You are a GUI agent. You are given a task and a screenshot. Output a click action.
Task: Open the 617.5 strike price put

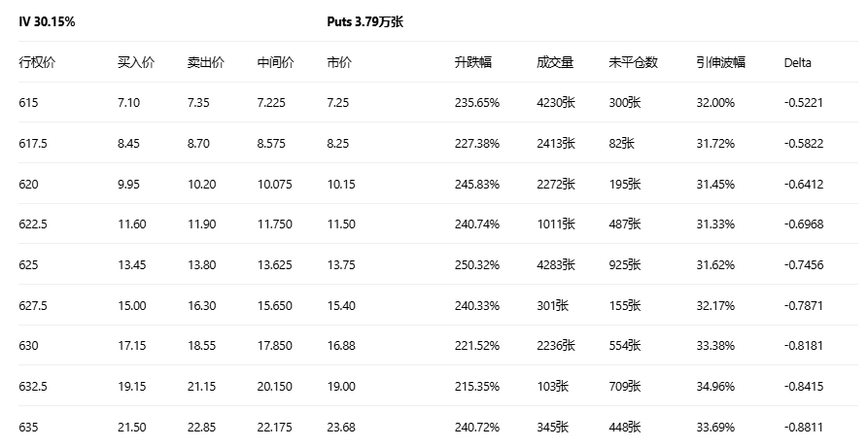coord(33,143)
